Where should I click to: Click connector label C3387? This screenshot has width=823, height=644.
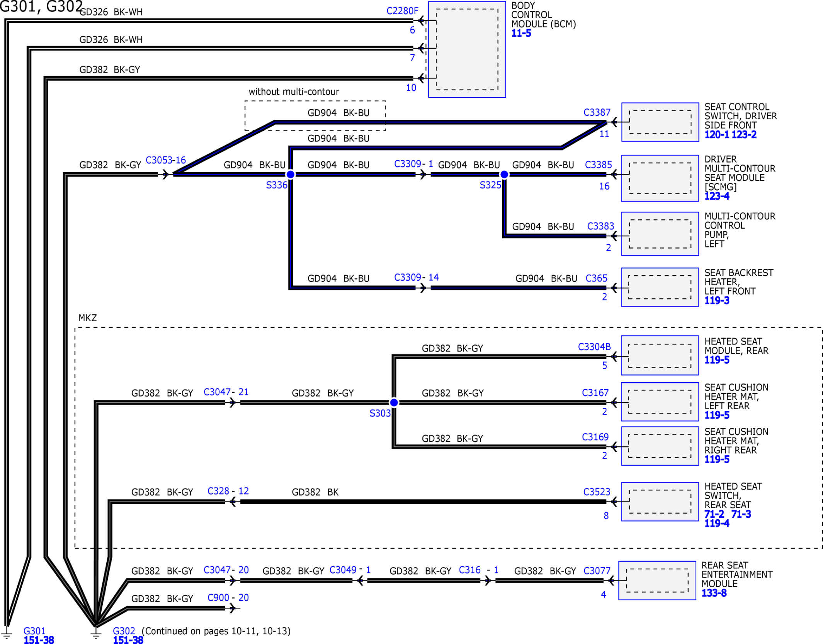pos(597,112)
